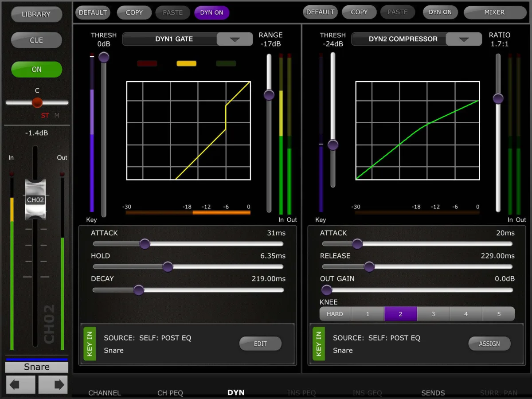Click the gate curve graph

pyautogui.click(x=189, y=130)
